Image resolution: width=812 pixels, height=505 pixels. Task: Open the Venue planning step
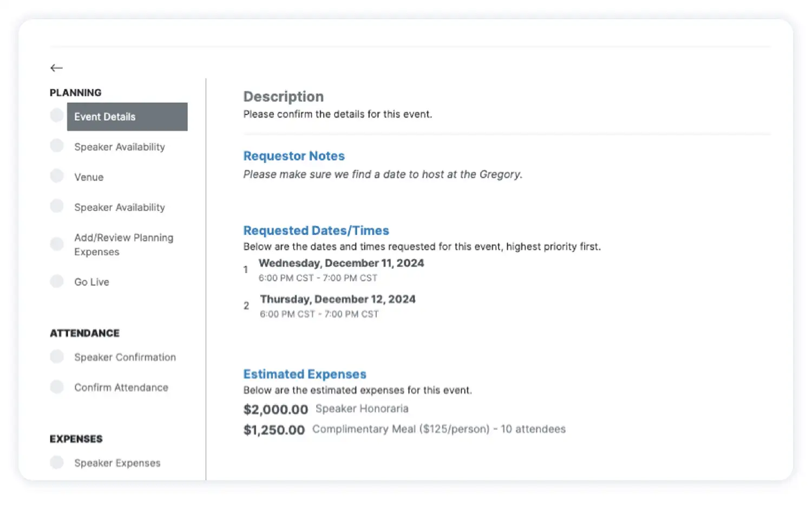point(89,177)
